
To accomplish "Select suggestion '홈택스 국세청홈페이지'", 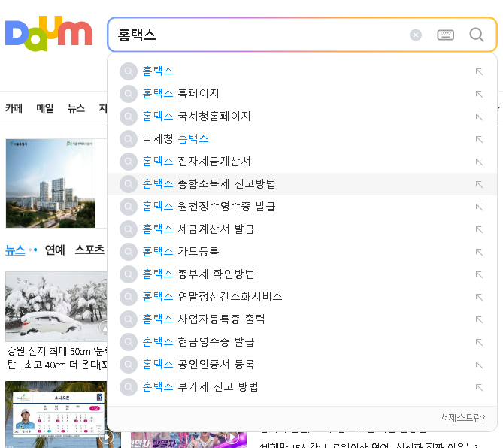I will (x=301, y=116).
